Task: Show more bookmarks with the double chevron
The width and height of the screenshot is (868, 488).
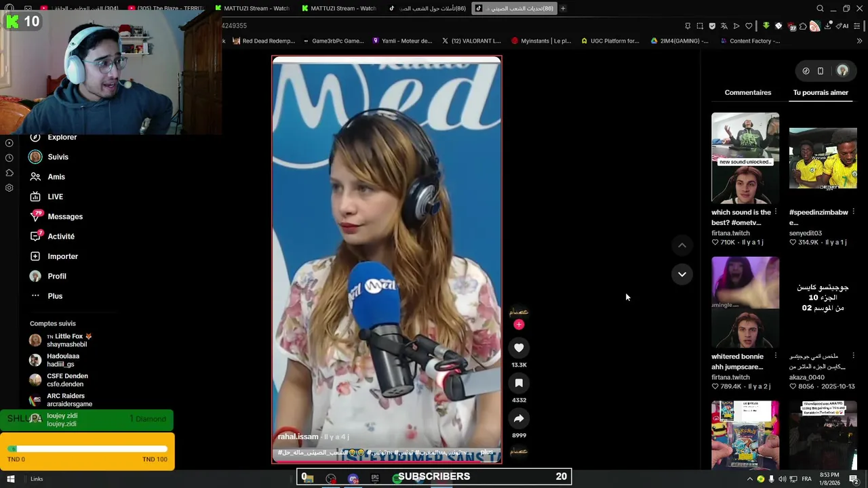Action: [859, 41]
